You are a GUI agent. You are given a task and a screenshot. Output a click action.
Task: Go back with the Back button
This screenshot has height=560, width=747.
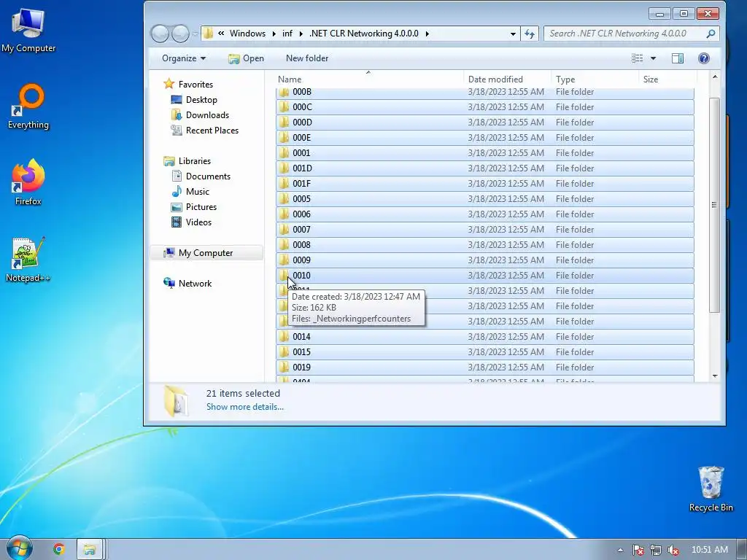160,34
